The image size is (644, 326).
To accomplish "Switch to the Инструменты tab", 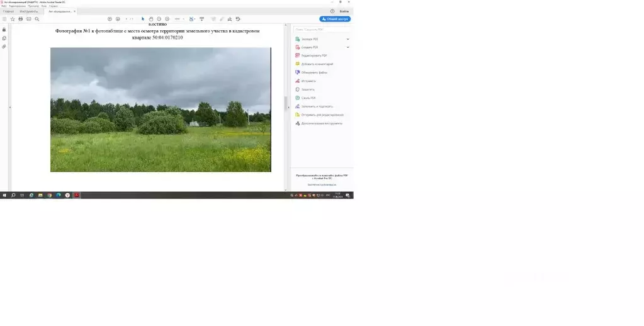I will click(29, 11).
